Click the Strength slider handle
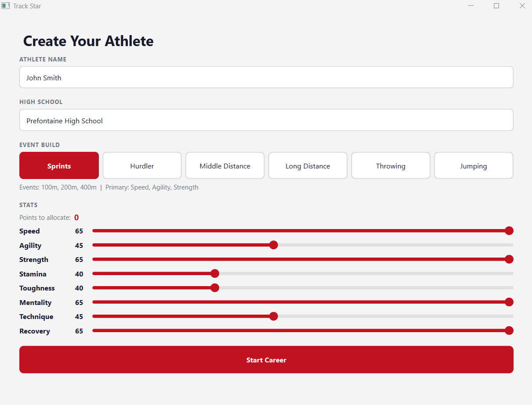The image size is (532, 405). (x=509, y=259)
